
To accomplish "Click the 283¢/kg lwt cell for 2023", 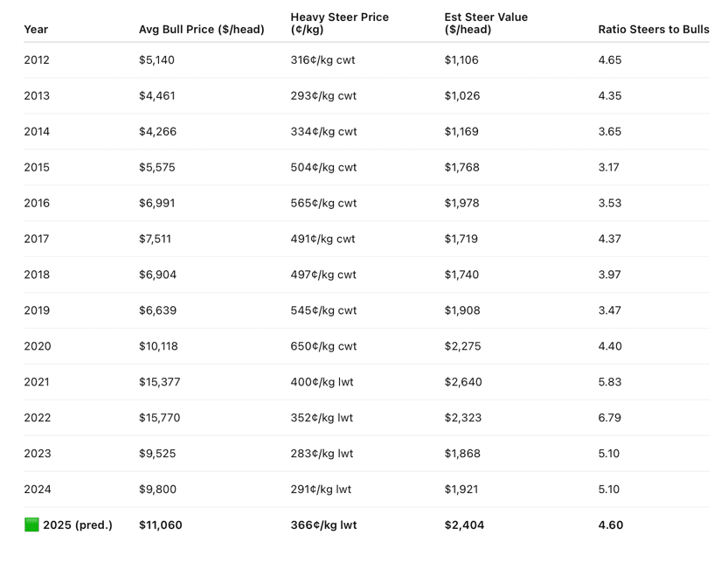I will (322, 454).
